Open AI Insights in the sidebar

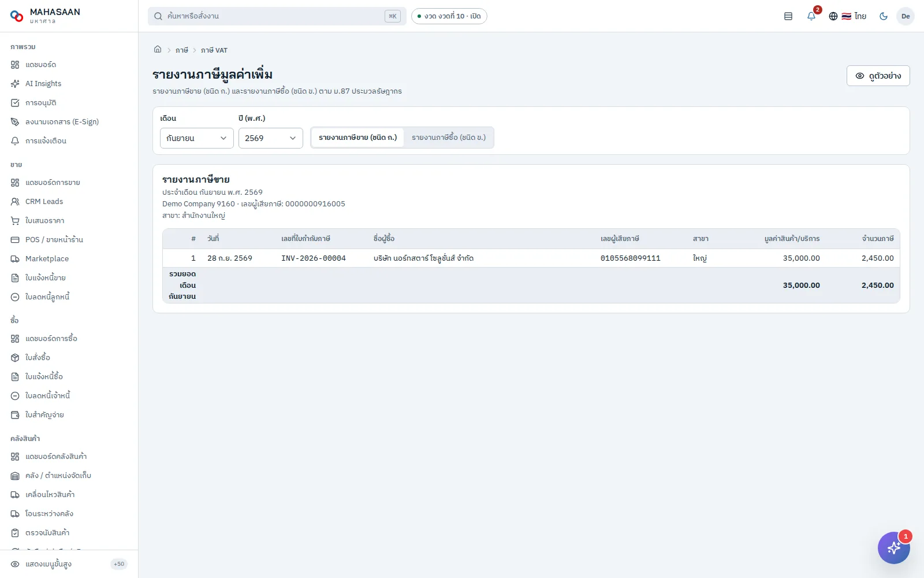pos(69,84)
